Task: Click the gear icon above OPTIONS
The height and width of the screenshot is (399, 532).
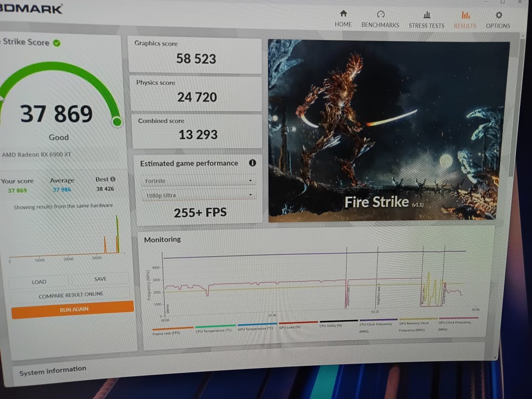Action: (x=498, y=16)
